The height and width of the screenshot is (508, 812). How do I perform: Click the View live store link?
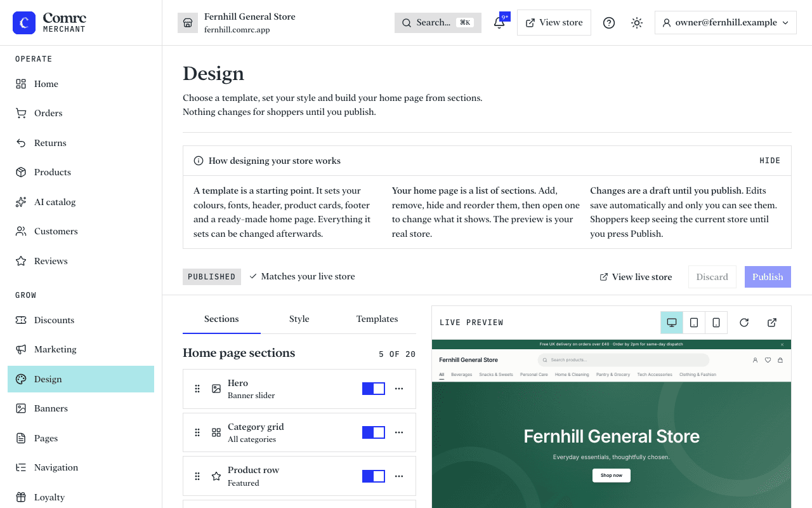[x=636, y=277]
